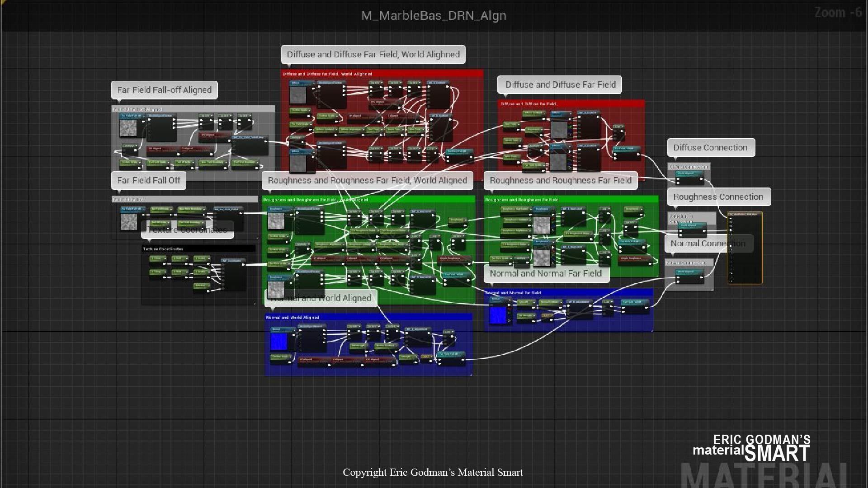The width and height of the screenshot is (868, 488).
Task: Click red 'Diffuse and Diffuse Far Field, World Aligned' header
Action: click(x=382, y=74)
